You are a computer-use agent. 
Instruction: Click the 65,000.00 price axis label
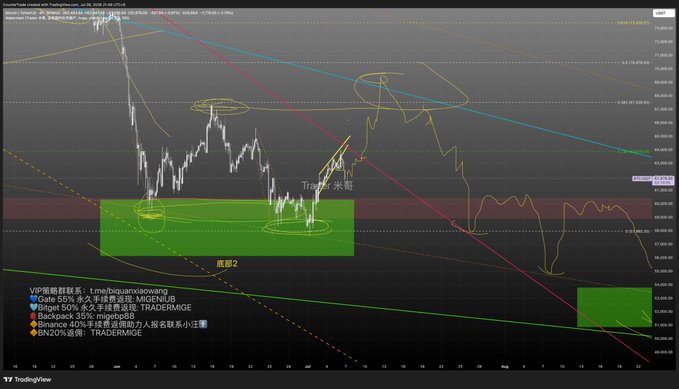pyautogui.click(x=663, y=136)
